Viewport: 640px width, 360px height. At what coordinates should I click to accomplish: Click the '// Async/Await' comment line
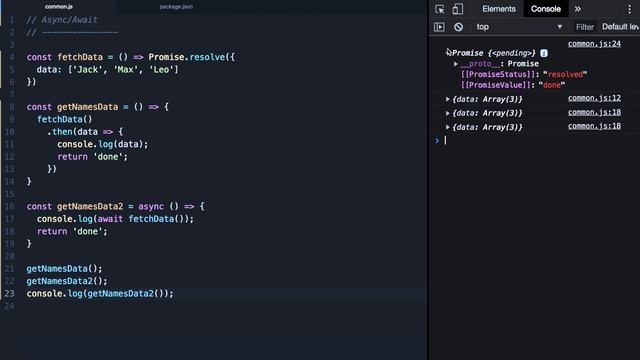62,20
